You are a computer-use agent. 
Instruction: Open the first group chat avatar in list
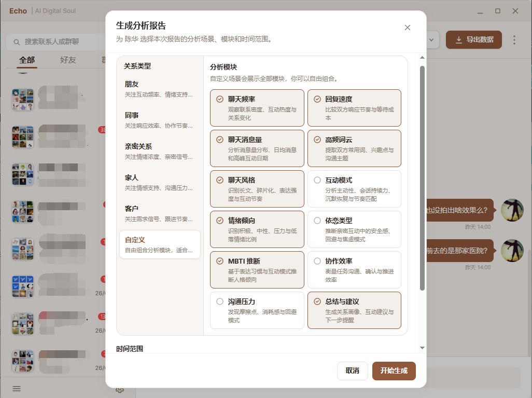pos(23,100)
